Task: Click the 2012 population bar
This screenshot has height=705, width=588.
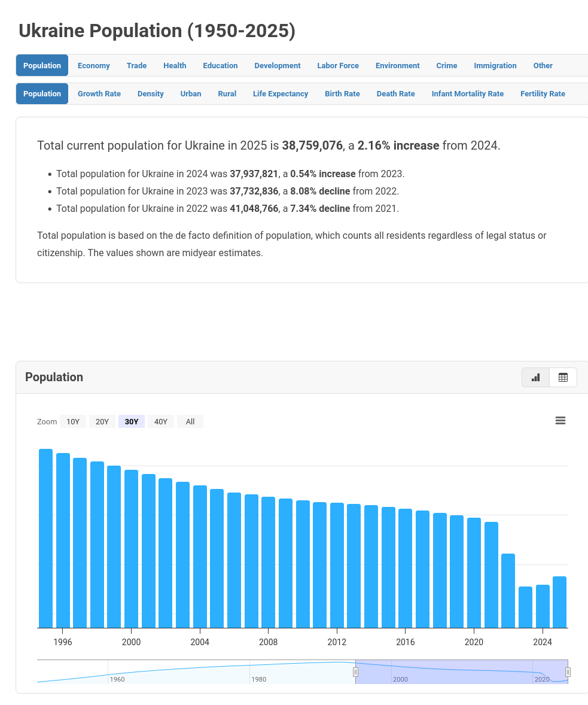Action: pos(337,565)
